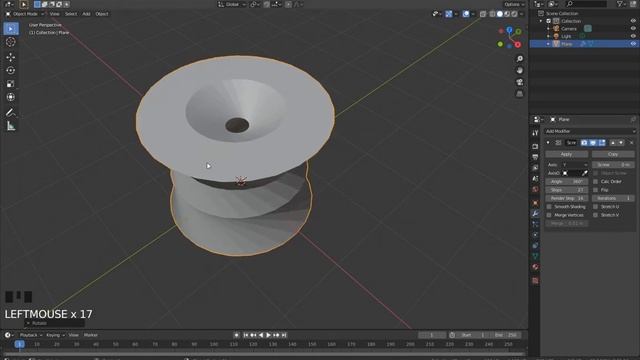
Task: Open the timeline Playback menu
Action: coord(31,335)
